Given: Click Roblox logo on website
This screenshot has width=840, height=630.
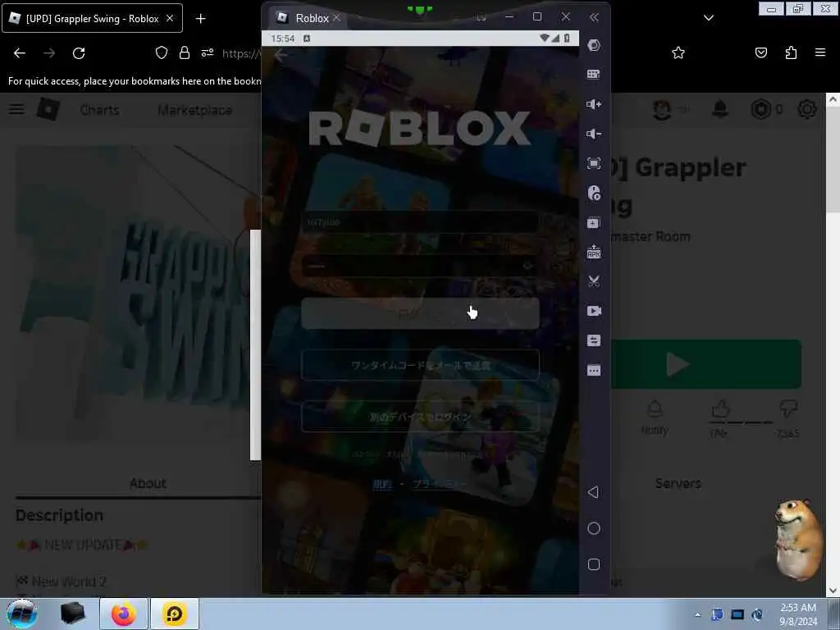Looking at the screenshot, I should [48, 109].
